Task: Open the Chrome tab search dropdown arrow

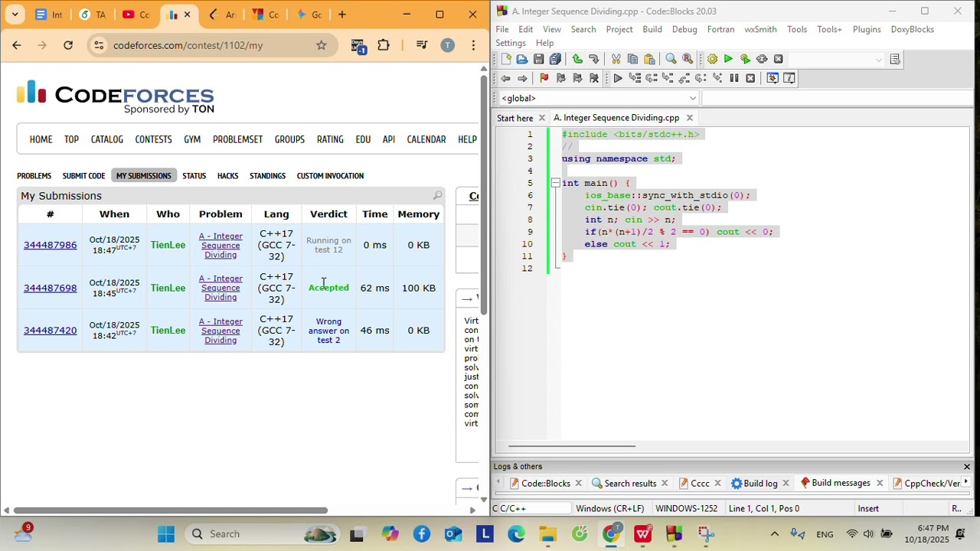Action: click(x=15, y=15)
